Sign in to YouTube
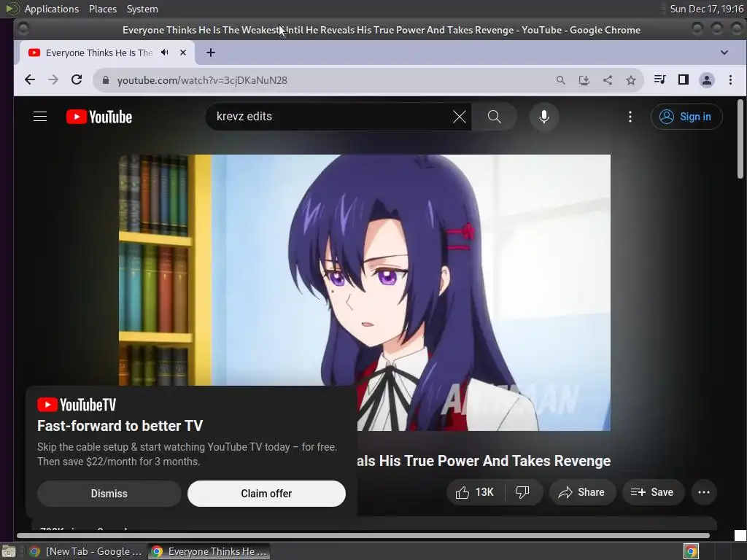This screenshot has height=560, width=747. [686, 117]
